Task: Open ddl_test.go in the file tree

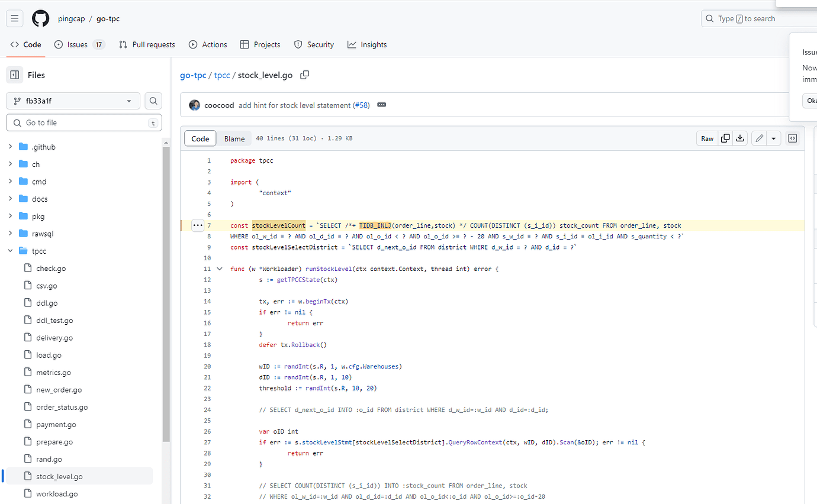Action: pos(54,320)
